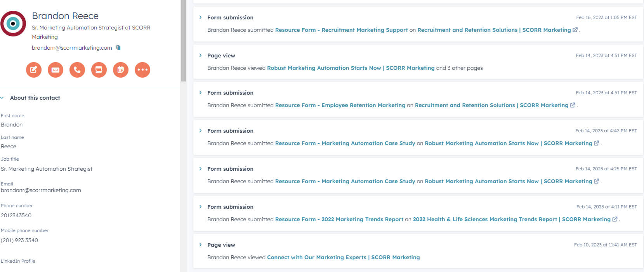Click the sidebar vertical scrollbar thumb
This screenshot has width=644, height=272.
coord(183,41)
